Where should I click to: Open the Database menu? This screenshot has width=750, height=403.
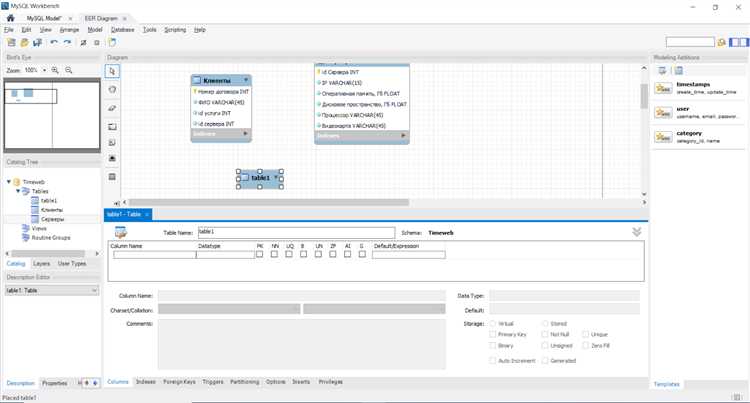pos(122,30)
